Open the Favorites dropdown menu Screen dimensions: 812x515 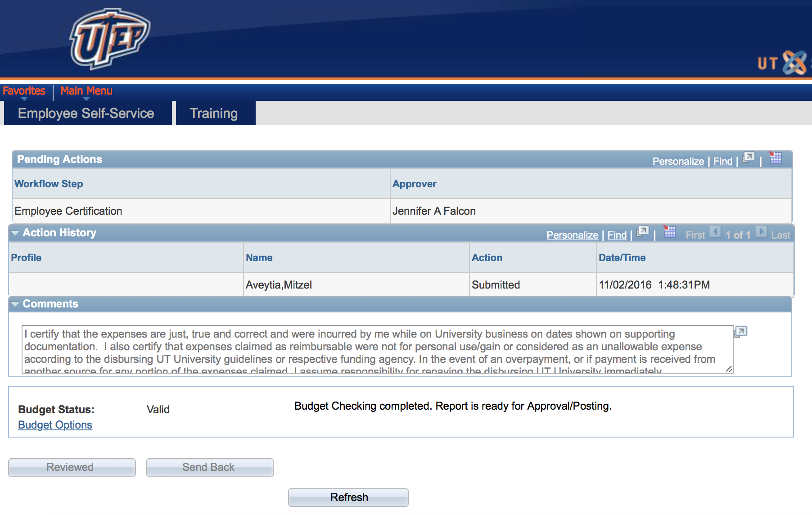[24, 91]
